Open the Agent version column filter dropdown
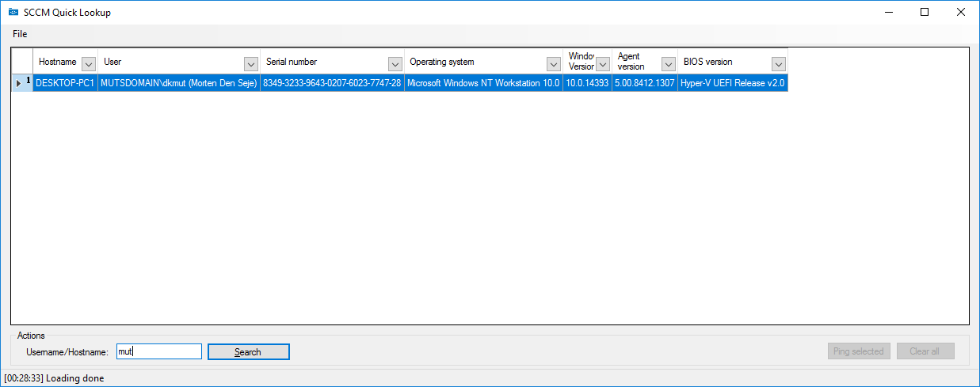980x387 pixels. click(x=669, y=64)
